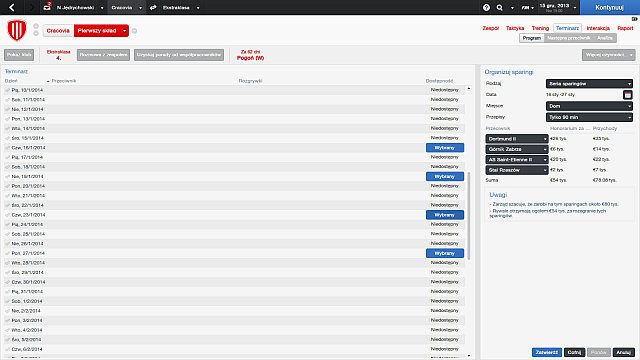The image size is (640, 360).
Task: Sort by the Dzień column header
Action: tap(11, 81)
